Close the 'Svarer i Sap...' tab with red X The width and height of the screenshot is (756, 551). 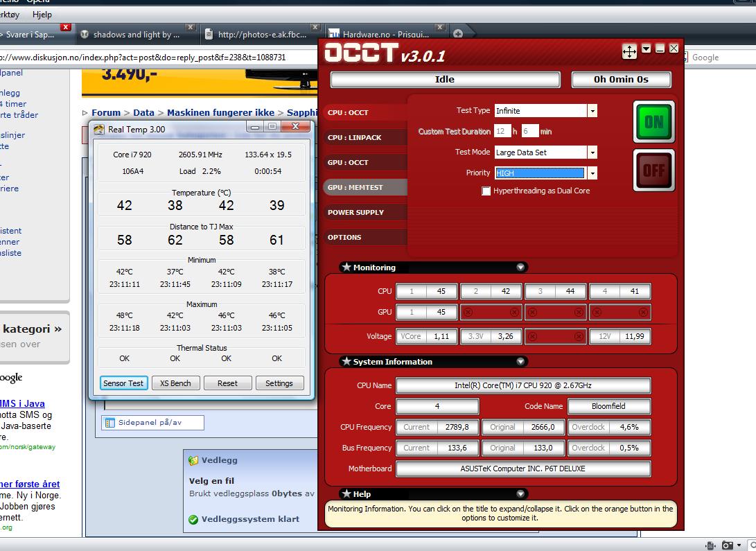66,27
